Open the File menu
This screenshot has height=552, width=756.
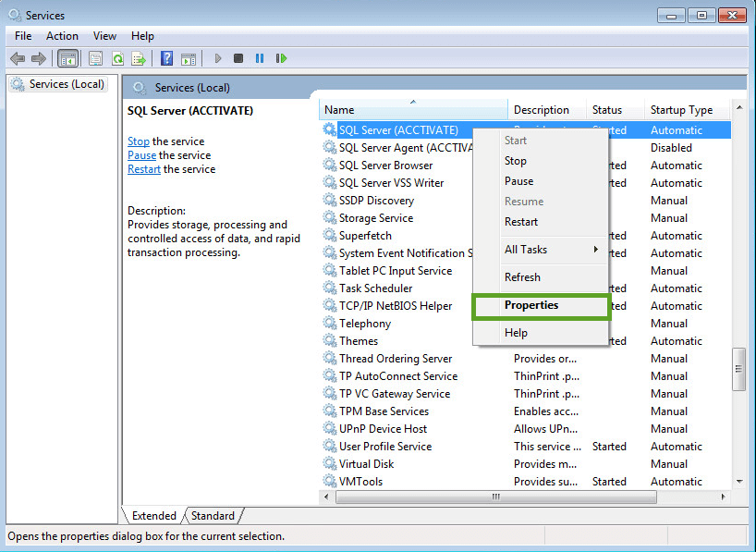pyautogui.click(x=23, y=36)
